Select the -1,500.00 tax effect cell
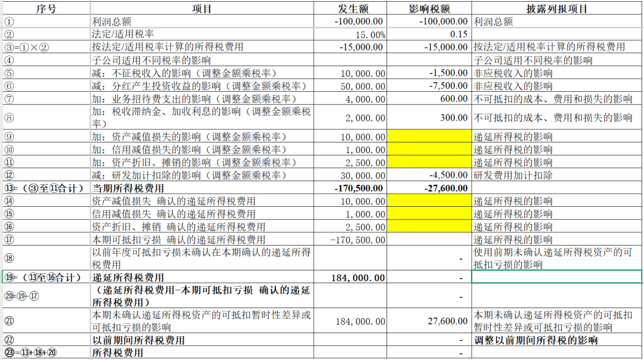Image resolution: width=644 pixels, height=360 pixels. coord(429,73)
